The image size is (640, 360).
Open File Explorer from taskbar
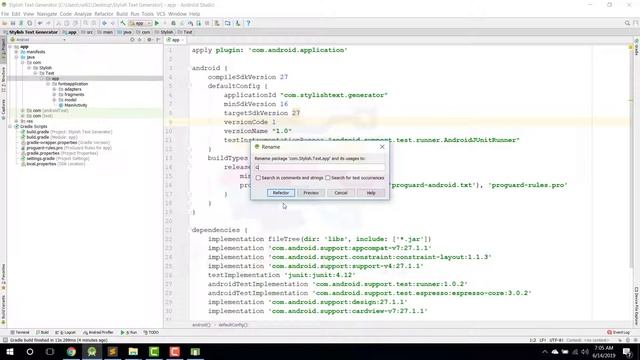(x=133, y=351)
